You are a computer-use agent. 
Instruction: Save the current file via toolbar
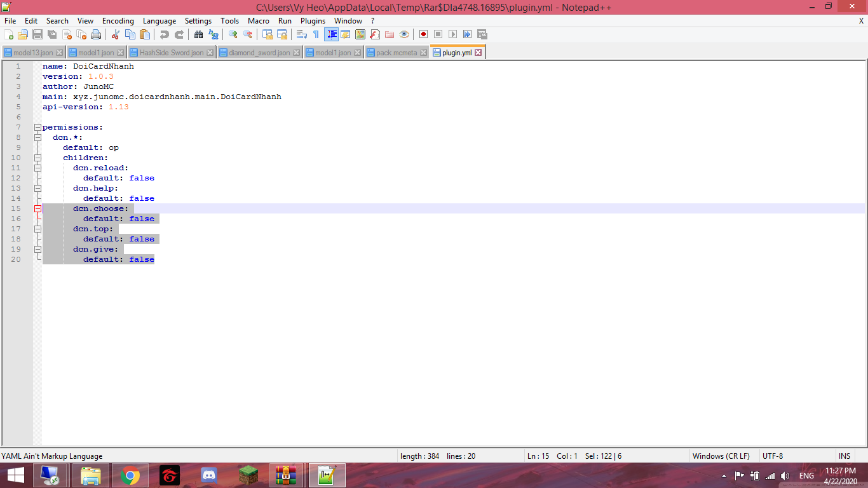click(37, 34)
